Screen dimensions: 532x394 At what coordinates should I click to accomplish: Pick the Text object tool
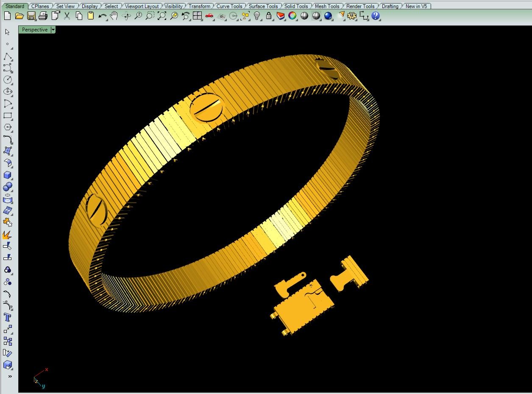coord(7,317)
